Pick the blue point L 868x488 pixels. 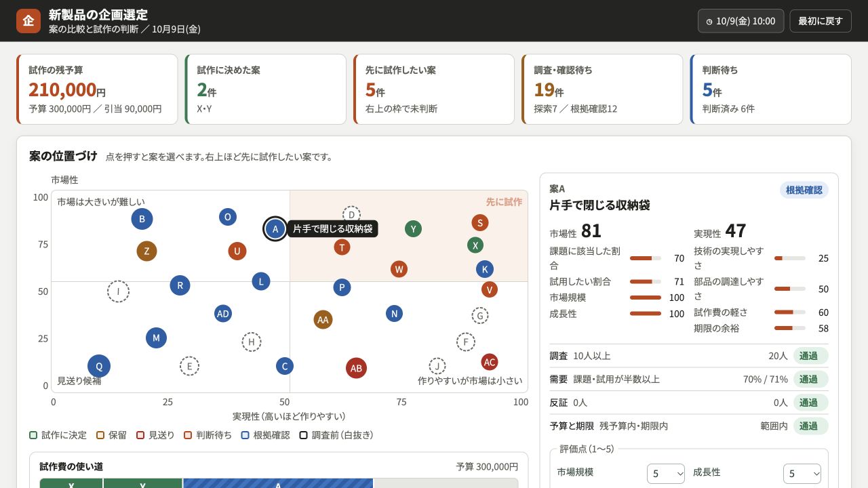(261, 281)
